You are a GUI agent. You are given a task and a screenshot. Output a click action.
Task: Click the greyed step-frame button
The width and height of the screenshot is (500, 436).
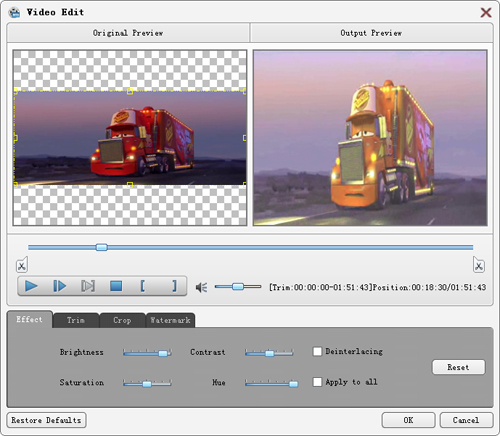pos(88,286)
